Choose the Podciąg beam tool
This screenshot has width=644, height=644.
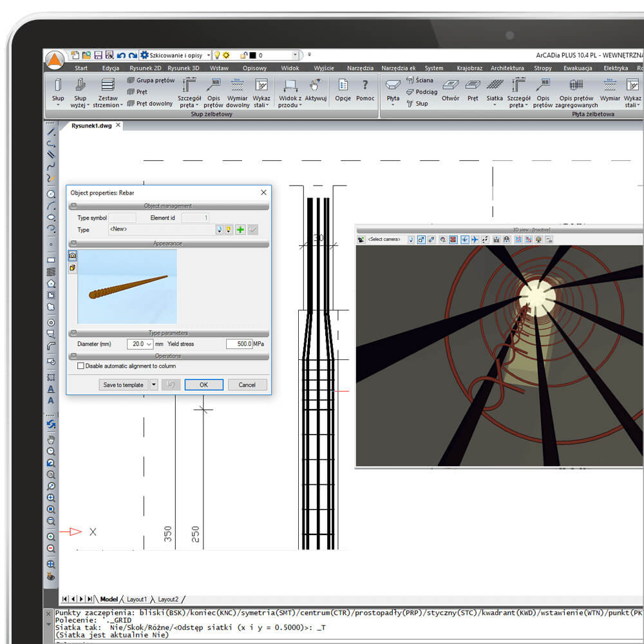(x=422, y=92)
